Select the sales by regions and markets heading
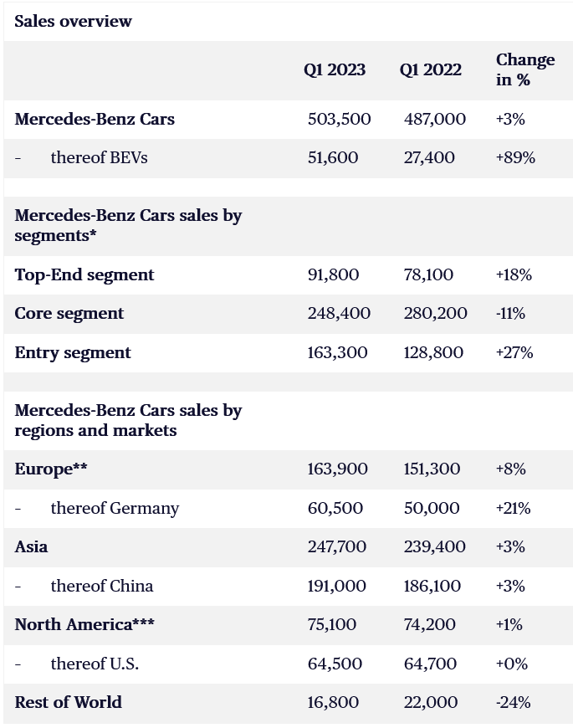This screenshot has height=728, width=573. 128,420
